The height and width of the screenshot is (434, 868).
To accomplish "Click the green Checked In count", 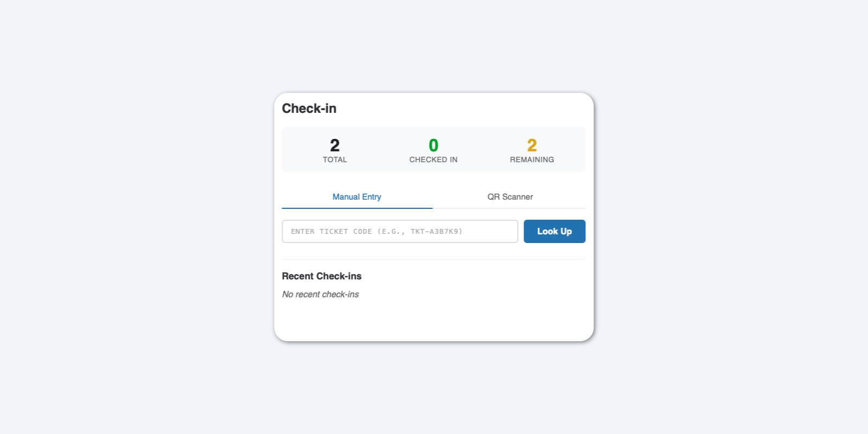I will pyautogui.click(x=433, y=145).
